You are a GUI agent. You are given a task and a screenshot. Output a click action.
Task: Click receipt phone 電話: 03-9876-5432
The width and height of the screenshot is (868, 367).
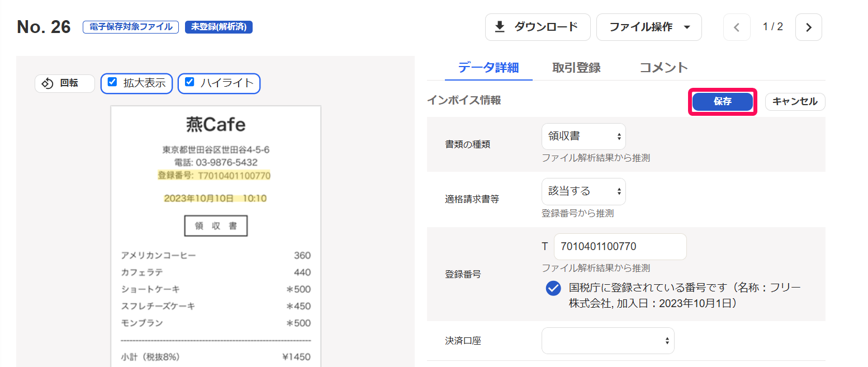pyautogui.click(x=216, y=163)
